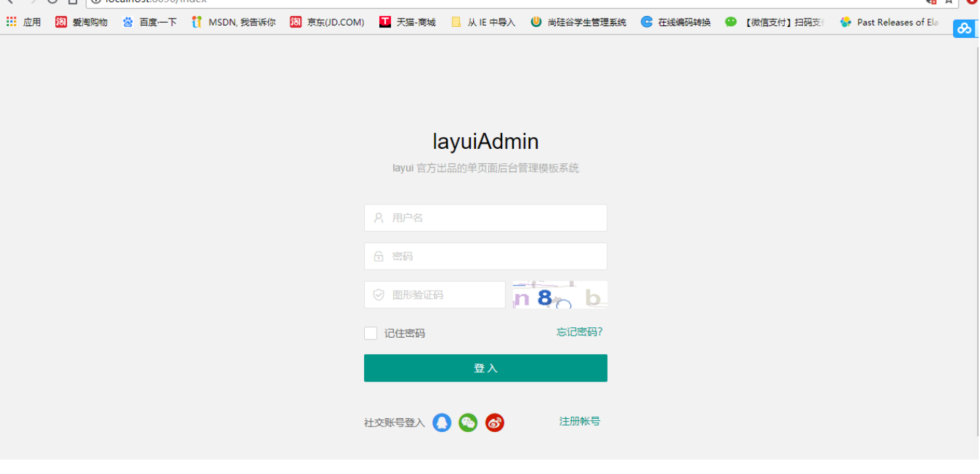The image size is (980, 474).
Task: Sign in with the QQ icon
Action: click(x=442, y=422)
